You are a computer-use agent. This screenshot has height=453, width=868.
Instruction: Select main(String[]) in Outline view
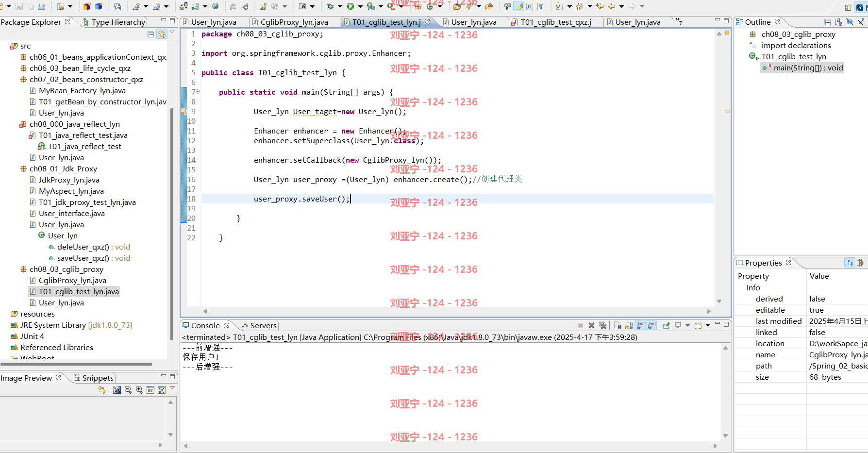point(802,67)
